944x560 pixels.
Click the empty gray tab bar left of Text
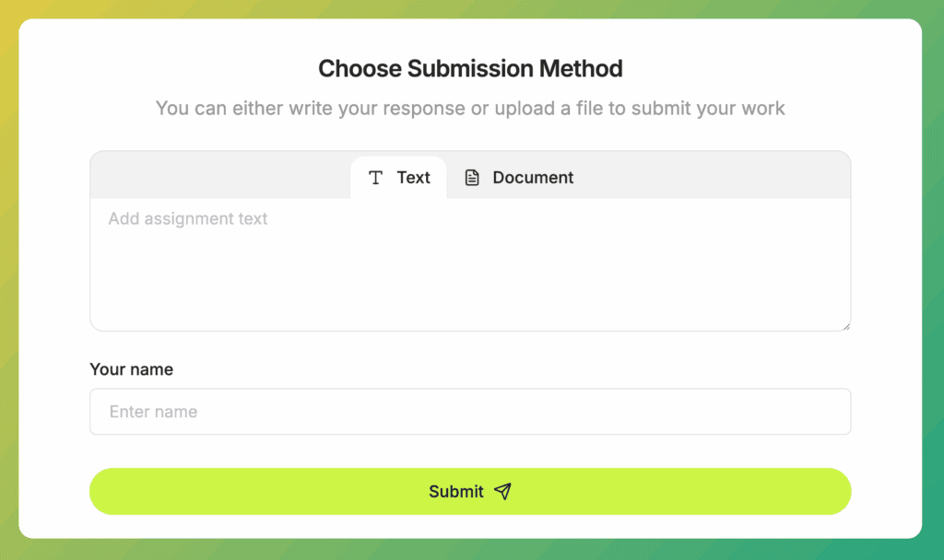coord(220,175)
